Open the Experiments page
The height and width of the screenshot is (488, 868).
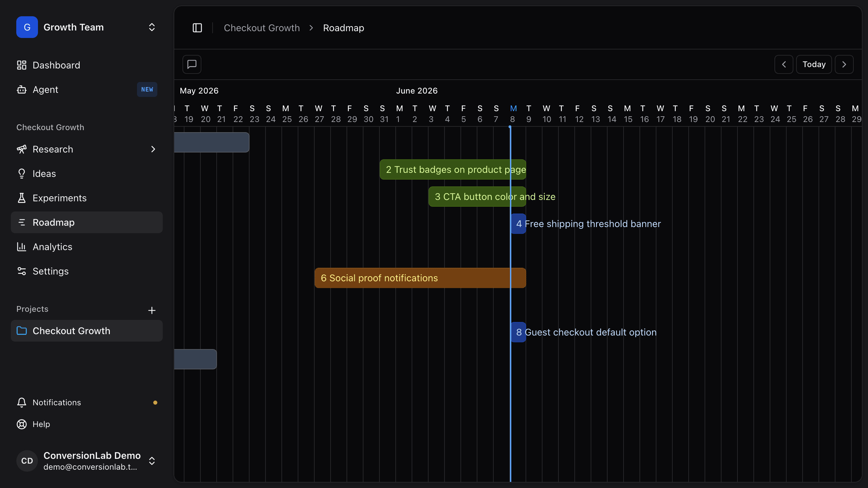87,198
